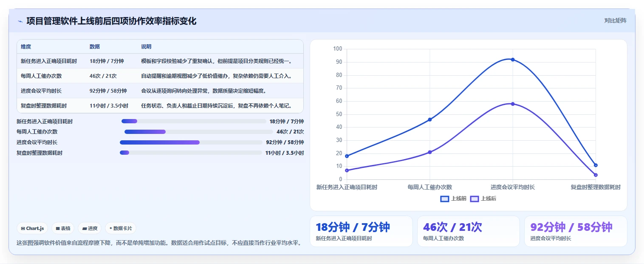Viewport: 644px width, 264px height.
Task: Click x-axis label 进度会议平均时长
Action: (513, 187)
